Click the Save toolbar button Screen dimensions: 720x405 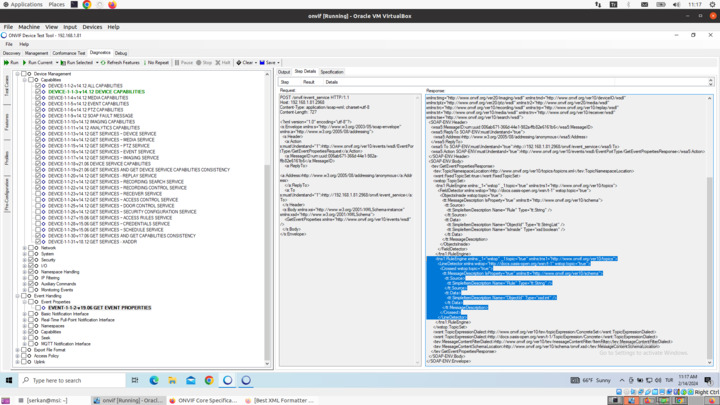[x=268, y=62]
